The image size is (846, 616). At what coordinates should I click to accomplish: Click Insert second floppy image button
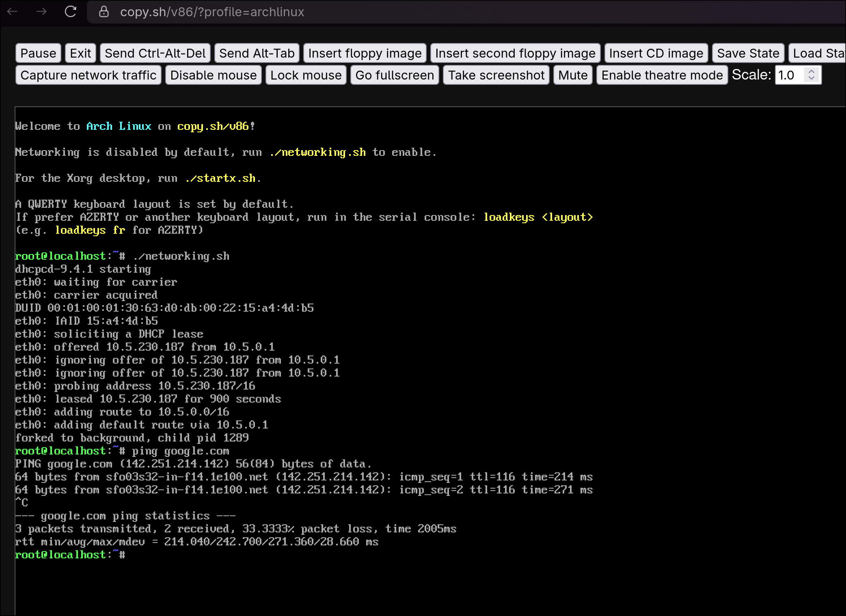click(x=515, y=53)
